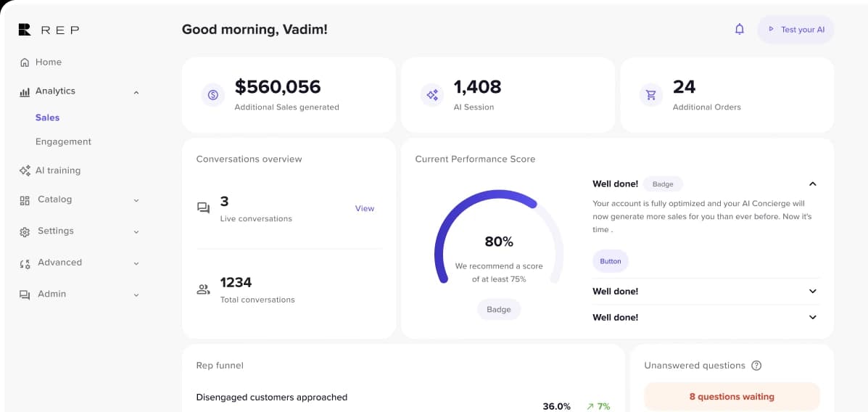Screen dimensions: 868x412
Task: Click the Admin chat icon
Action: click(25, 295)
